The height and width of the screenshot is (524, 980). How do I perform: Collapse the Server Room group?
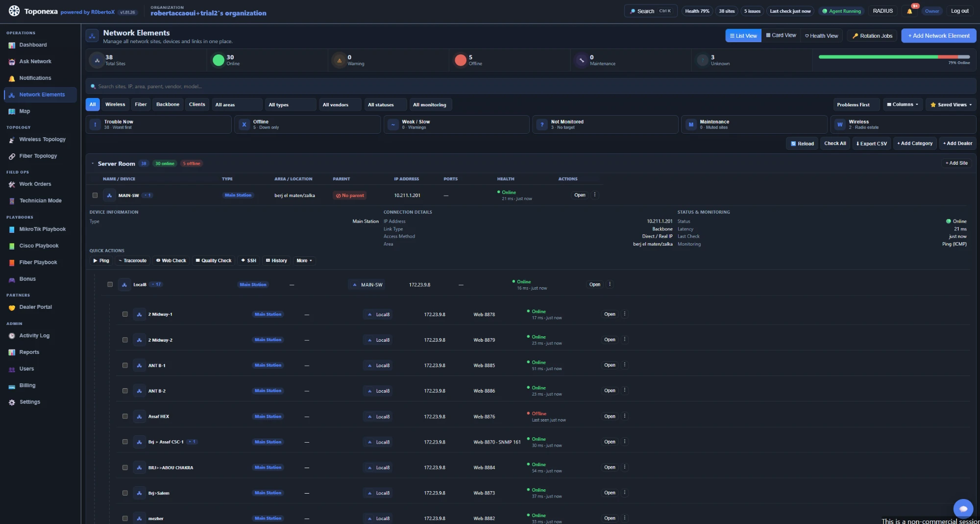tap(93, 164)
